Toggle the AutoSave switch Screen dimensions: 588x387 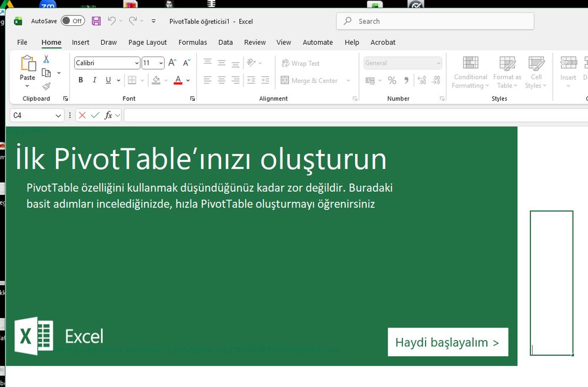tap(72, 21)
